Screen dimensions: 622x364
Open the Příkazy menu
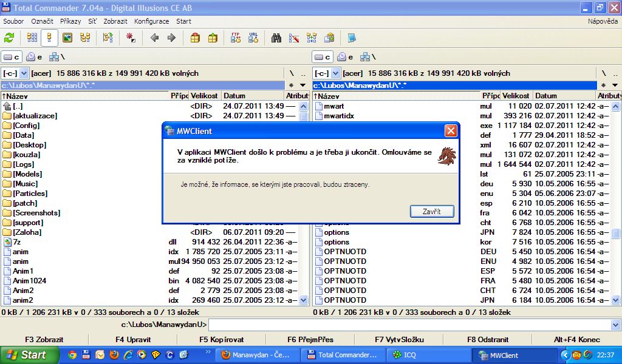[x=70, y=21]
